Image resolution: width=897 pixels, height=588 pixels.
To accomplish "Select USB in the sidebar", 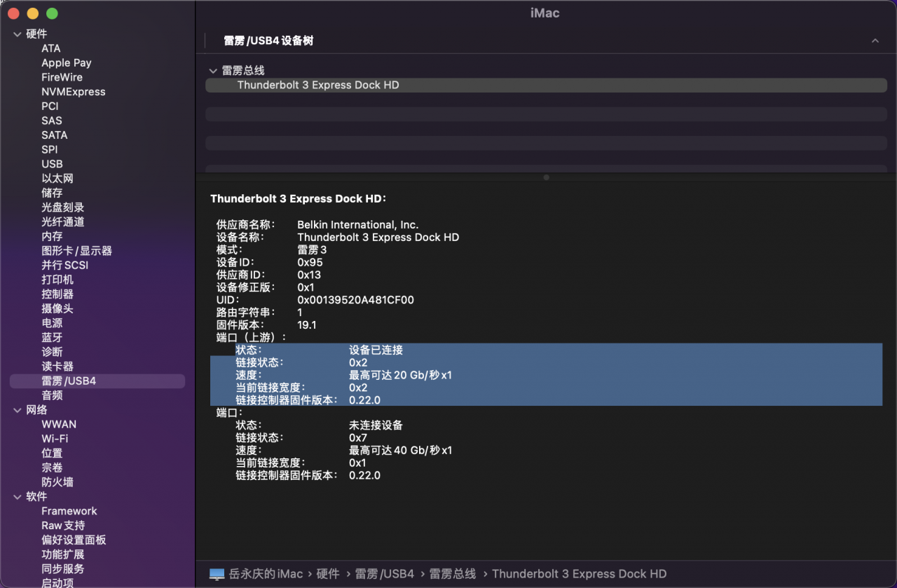I will point(52,164).
